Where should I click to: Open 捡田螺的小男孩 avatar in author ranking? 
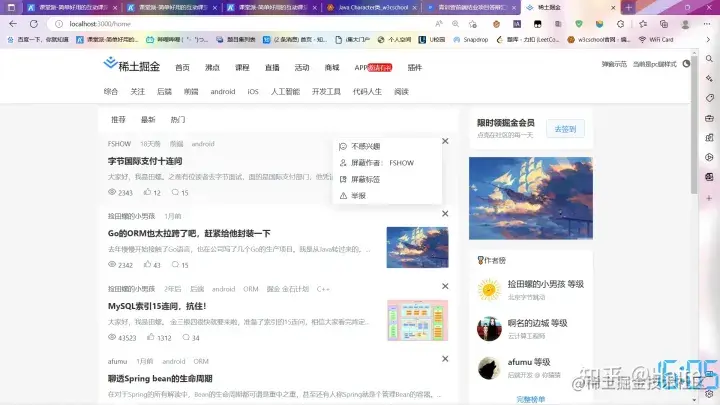point(489,290)
